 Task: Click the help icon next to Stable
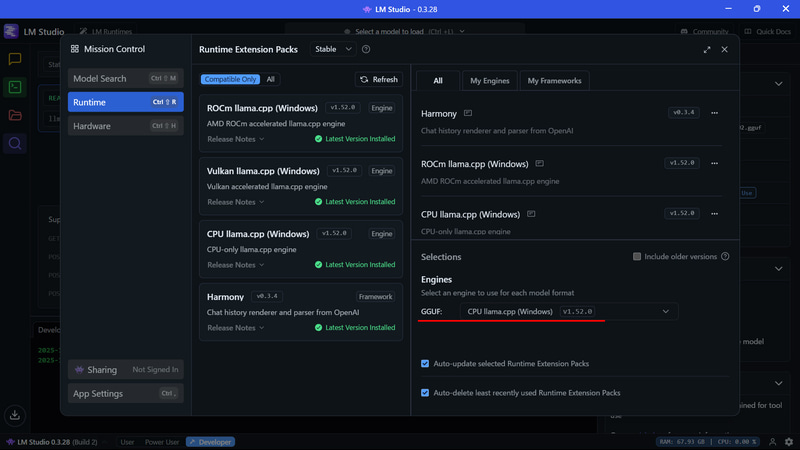point(366,49)
